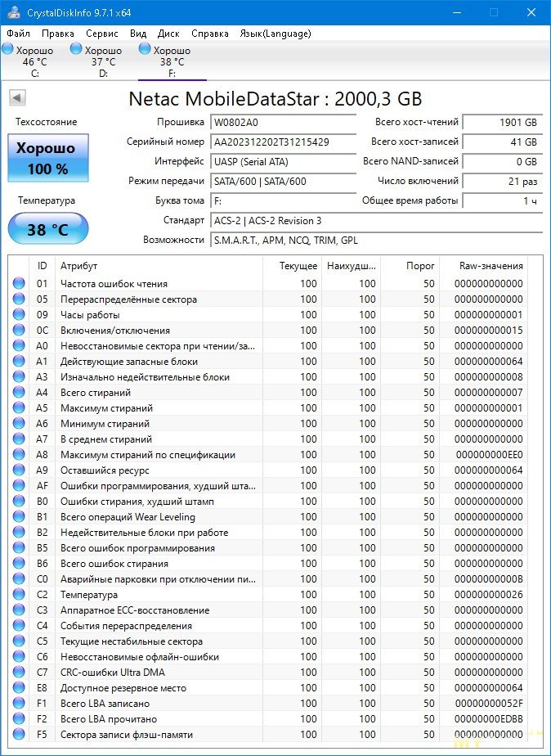551x756 pixels.
Task: Click status orb of attribute 05 row
Action: 19,299
